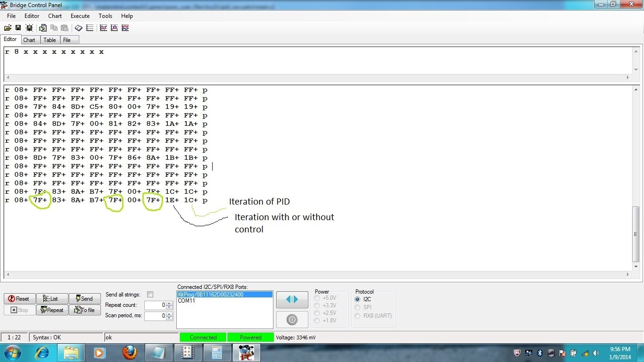Click the Open file toolbar icon

(8, 28)
